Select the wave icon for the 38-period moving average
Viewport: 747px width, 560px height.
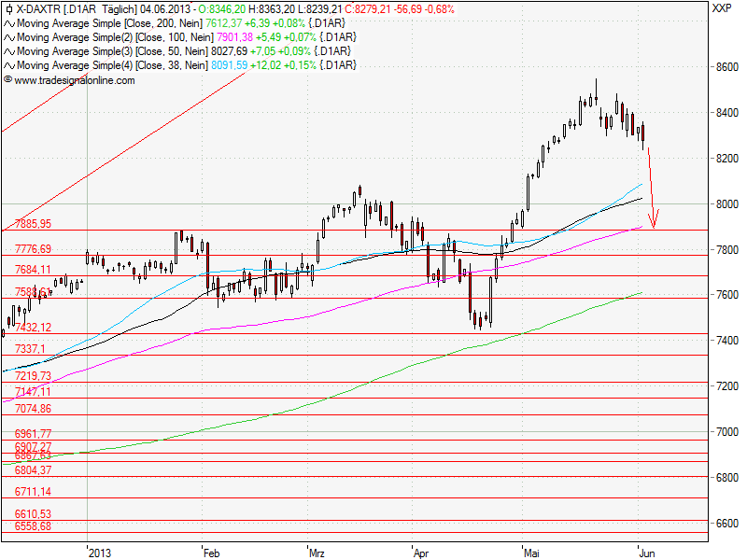pyautogui.click(x=8, y=64)
